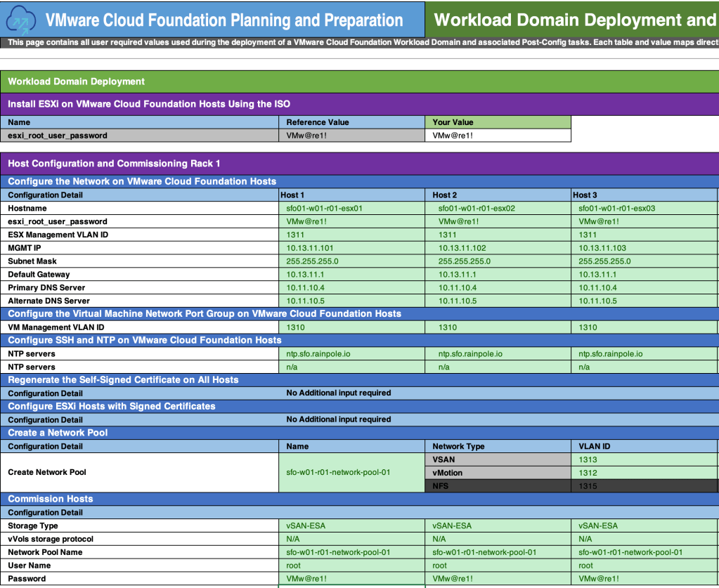
Task: Click Host 1 User Name root cell
Action: [351, 566]
